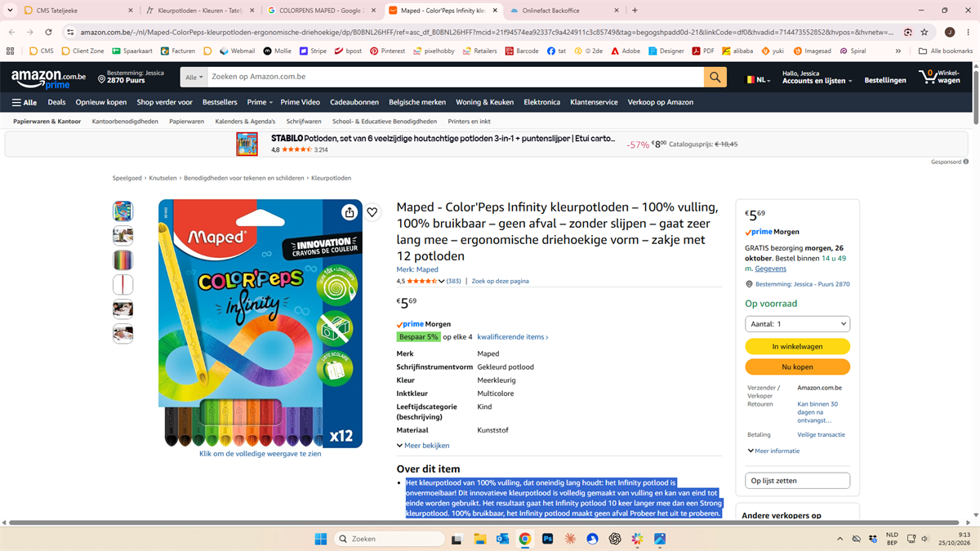Expand Accounts en lijsten menu
The height and width of the screenshot is (551, 980).
[x=817, y=77]
